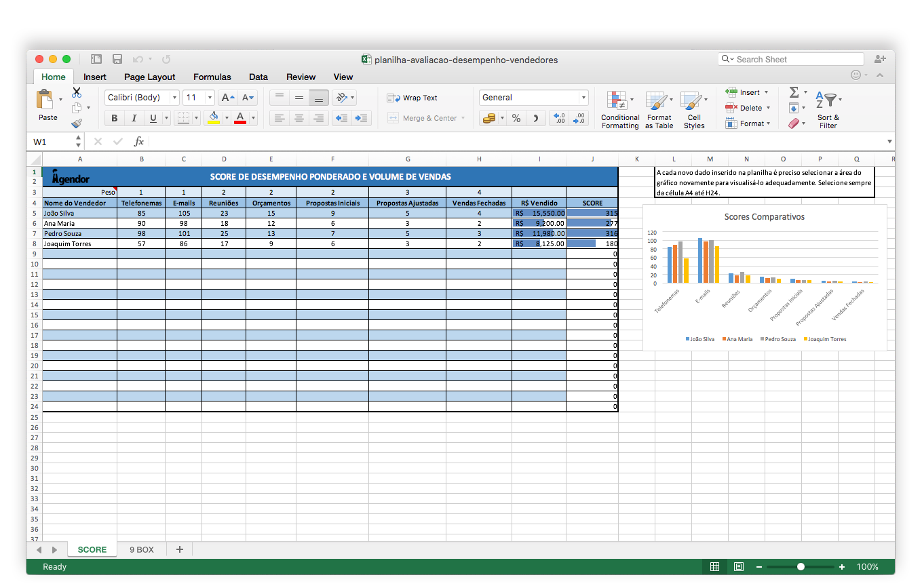Screen dimensions: 922x588
Task: Open Sort & Filter
Action: point(828,110)
